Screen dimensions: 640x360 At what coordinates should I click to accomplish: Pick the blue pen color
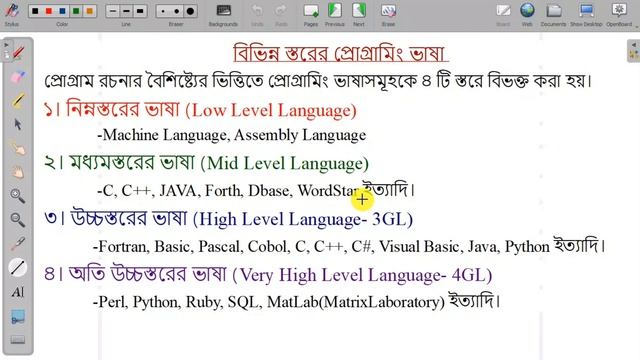(x=62, y=11)
